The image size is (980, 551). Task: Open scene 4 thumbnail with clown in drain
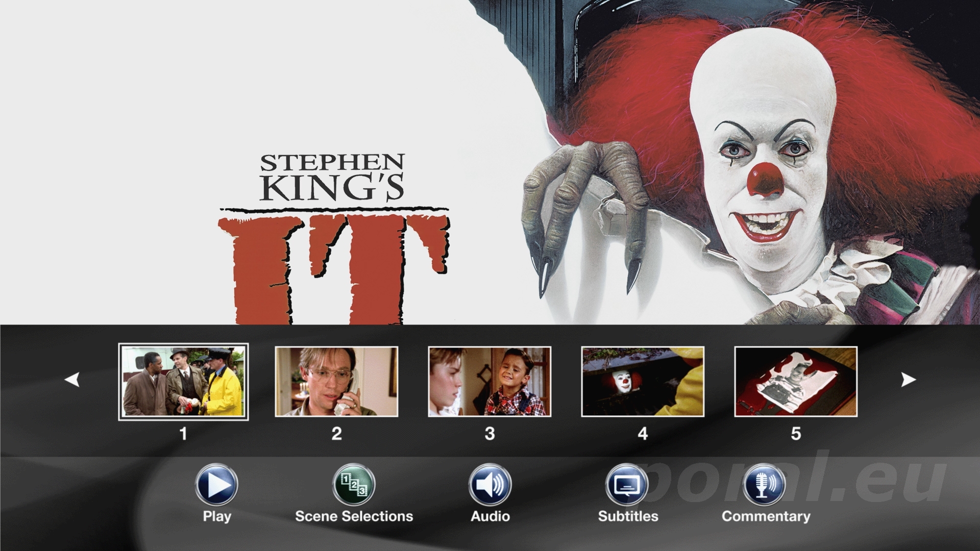[x=643, y=382]
